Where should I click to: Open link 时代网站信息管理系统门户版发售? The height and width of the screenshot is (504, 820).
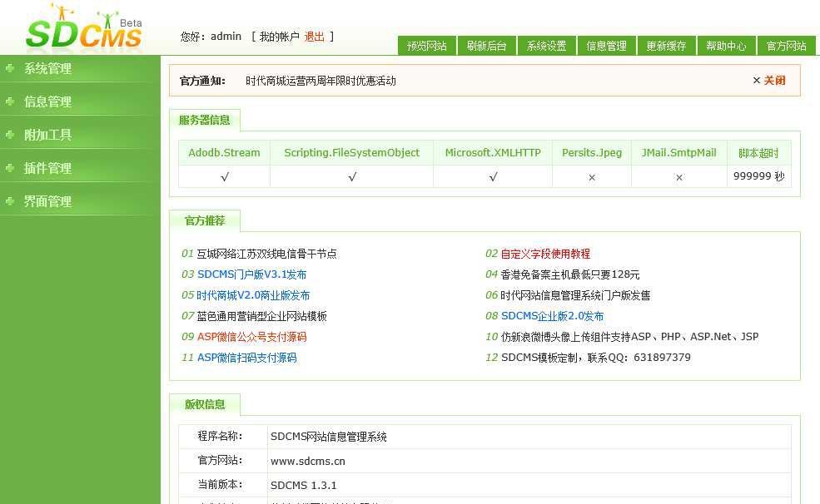[575, 295]
